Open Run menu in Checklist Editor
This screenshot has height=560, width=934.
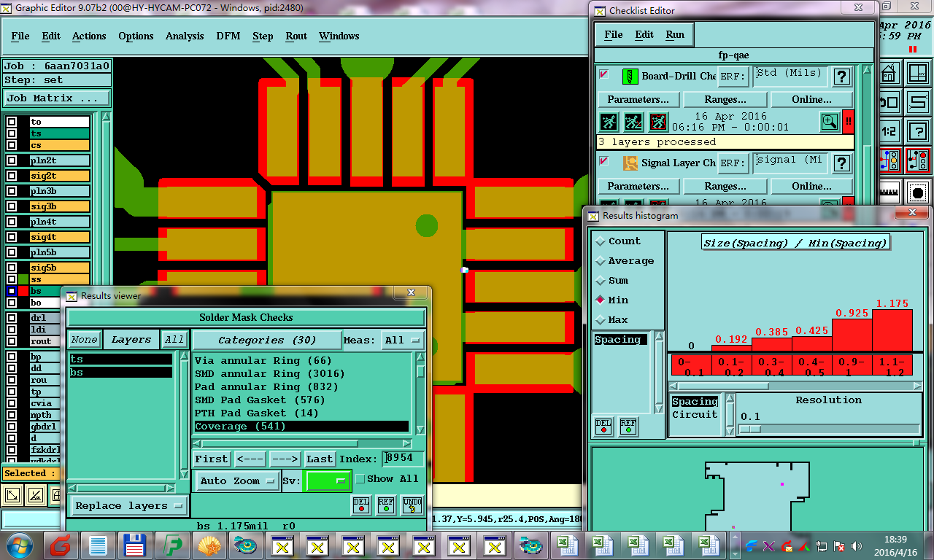(x=675, y=34)
